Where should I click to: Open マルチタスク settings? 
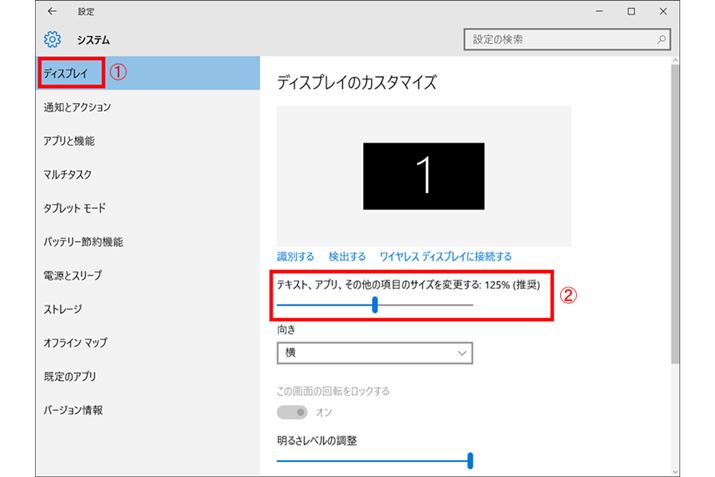148,175
